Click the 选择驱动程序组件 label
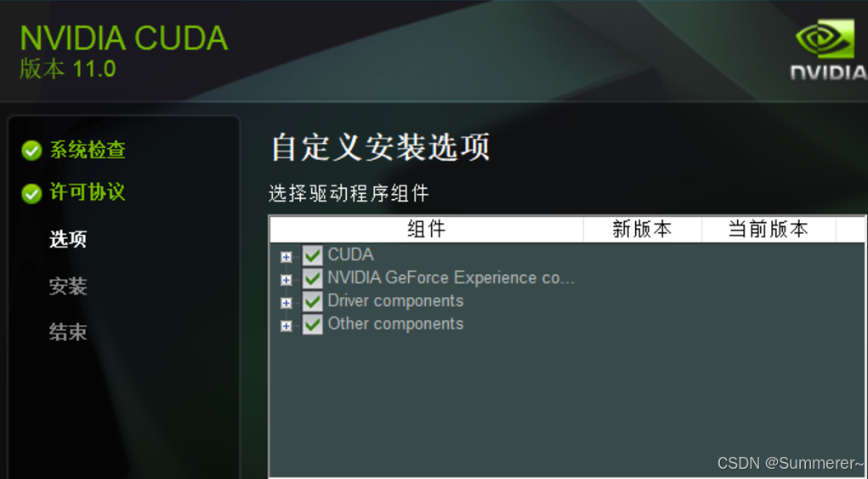The height and width of the screenshot is (479, 868). coord(349,193)
